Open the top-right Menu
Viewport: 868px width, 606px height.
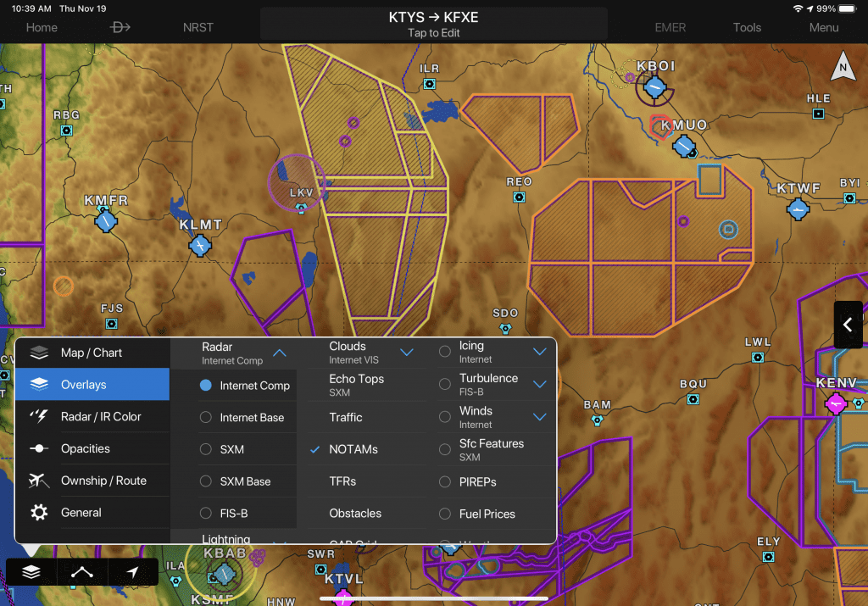[824, 28]
